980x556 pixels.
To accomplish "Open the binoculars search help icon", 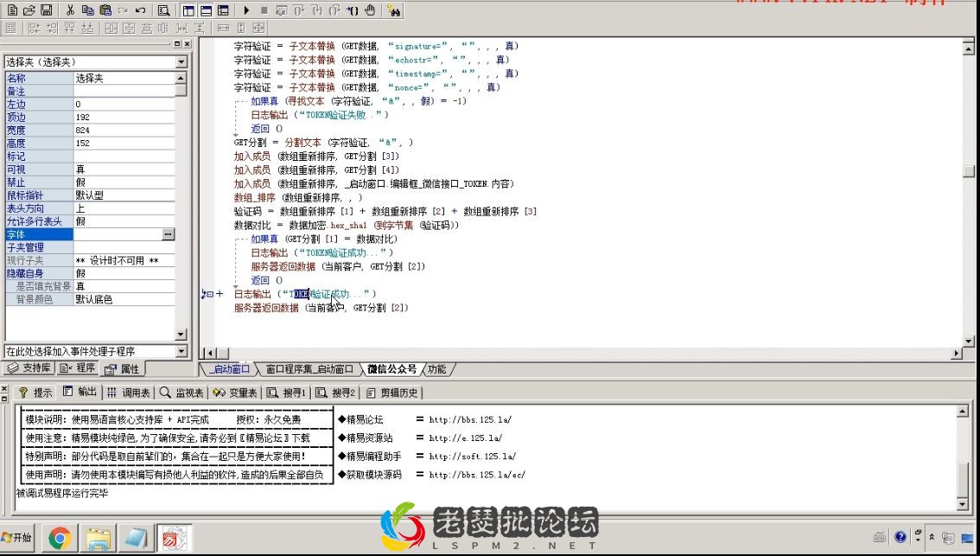I will click(394, 10).
